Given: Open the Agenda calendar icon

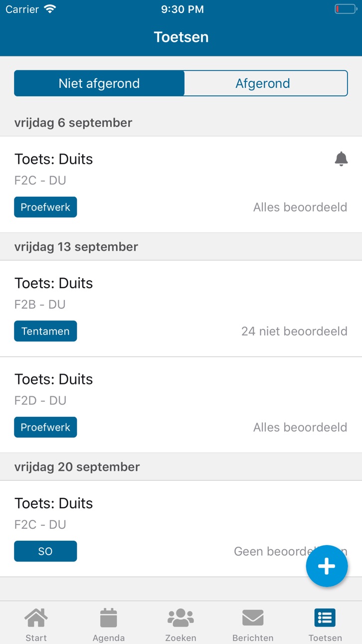Looking at the screenshot, I should [108, 618].
